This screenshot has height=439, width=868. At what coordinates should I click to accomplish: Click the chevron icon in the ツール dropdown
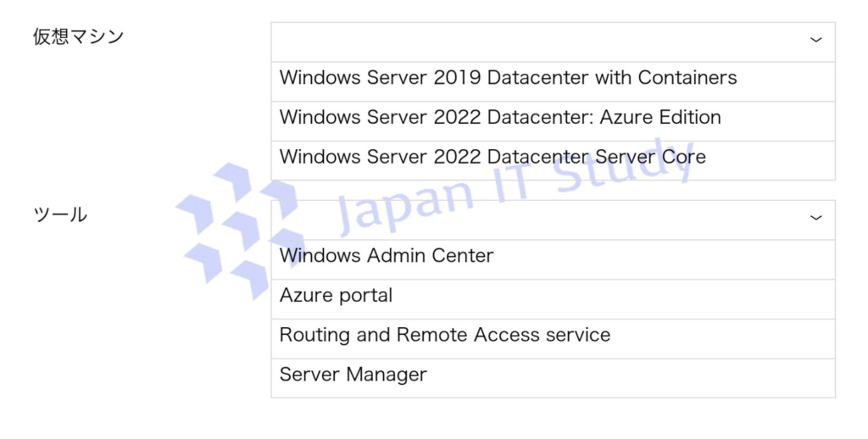[815, 218]
